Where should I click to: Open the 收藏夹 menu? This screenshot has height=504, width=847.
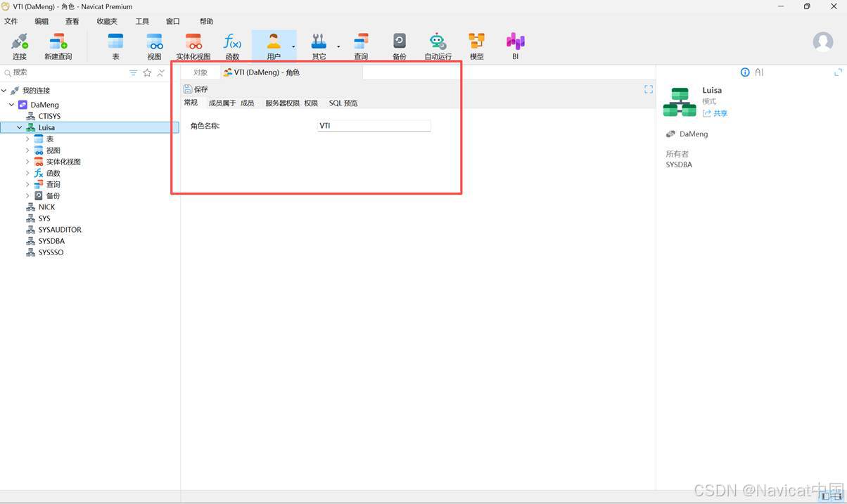click(107, 22)
